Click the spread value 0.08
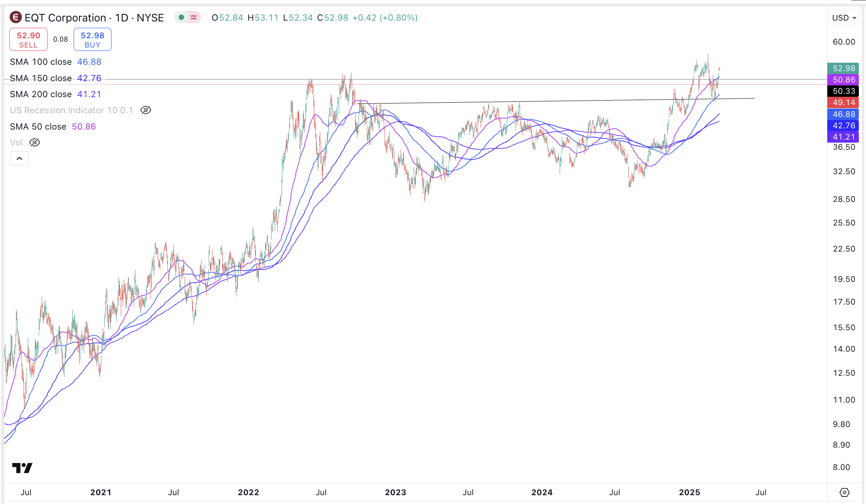The width and height of the screenshot is (866, 504). click(x=61, y=39)
